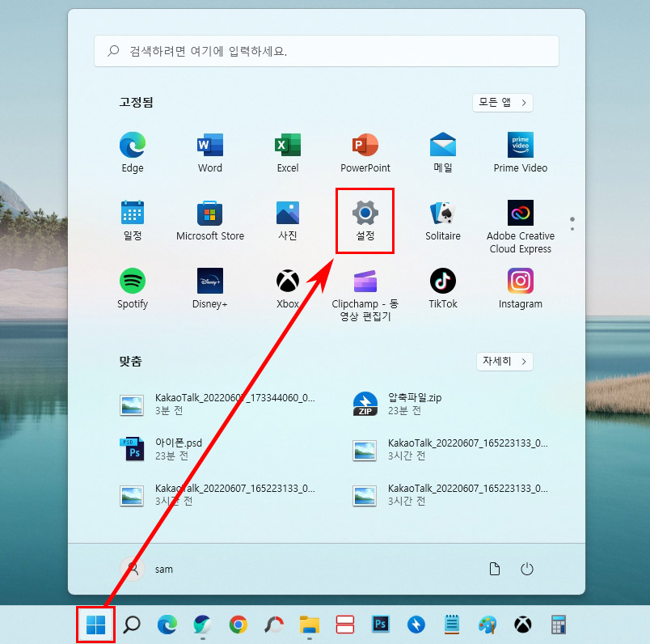Expand all apps with 모든 앱 button
This screenshot has height=644, width=650.
coord(502,103)
